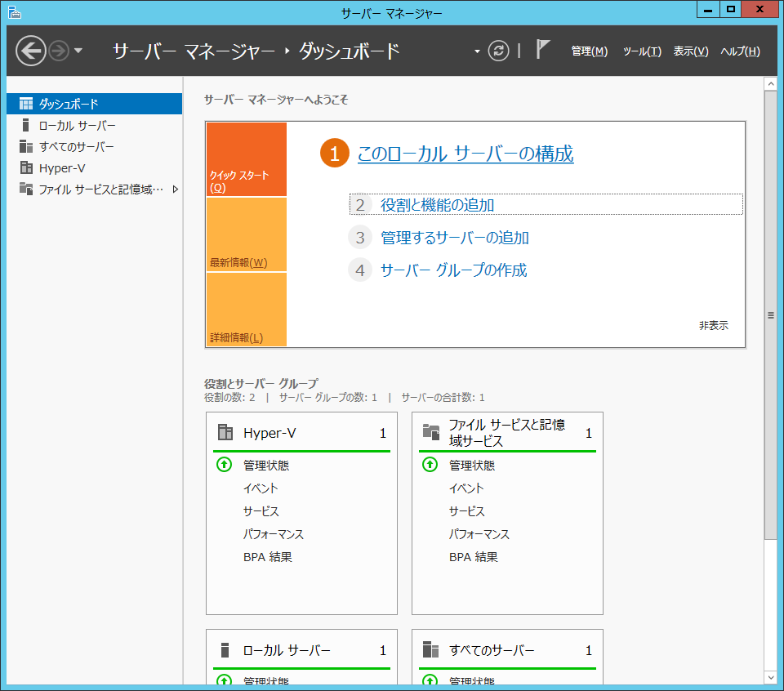Click the all servers icon in sidebar
Viewport: 784px width, 691px height.
pyautogui.click(x=26, y=146)
